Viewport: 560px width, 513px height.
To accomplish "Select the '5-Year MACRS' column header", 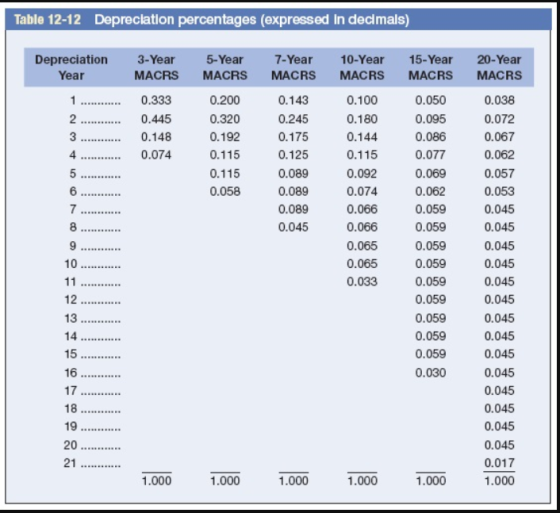I will pos(225,67).
